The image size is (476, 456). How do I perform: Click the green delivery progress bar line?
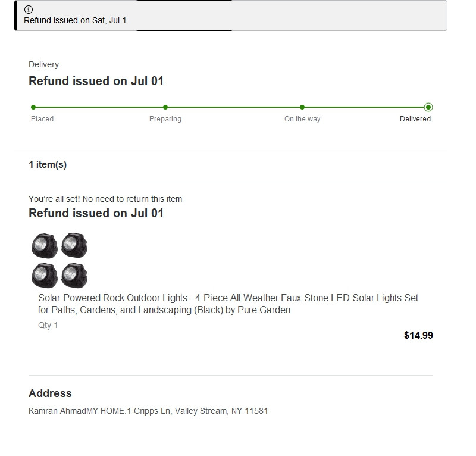point(232,107)
